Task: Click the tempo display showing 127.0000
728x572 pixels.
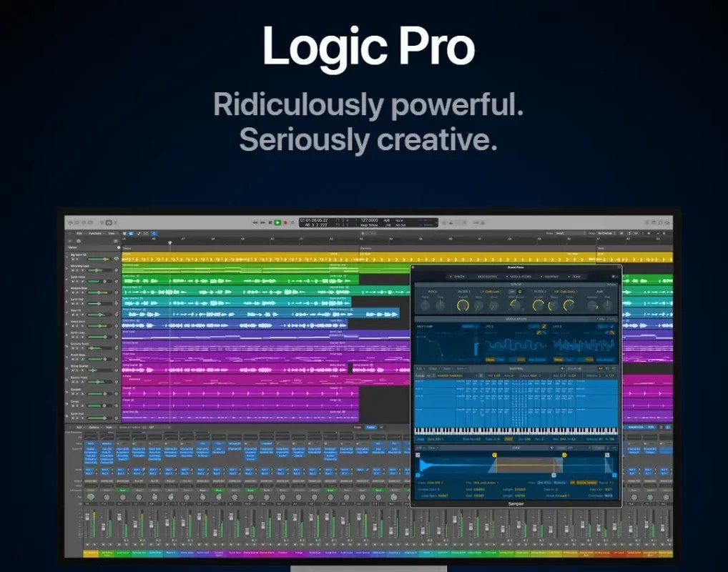Action: [x=369, y=220]
